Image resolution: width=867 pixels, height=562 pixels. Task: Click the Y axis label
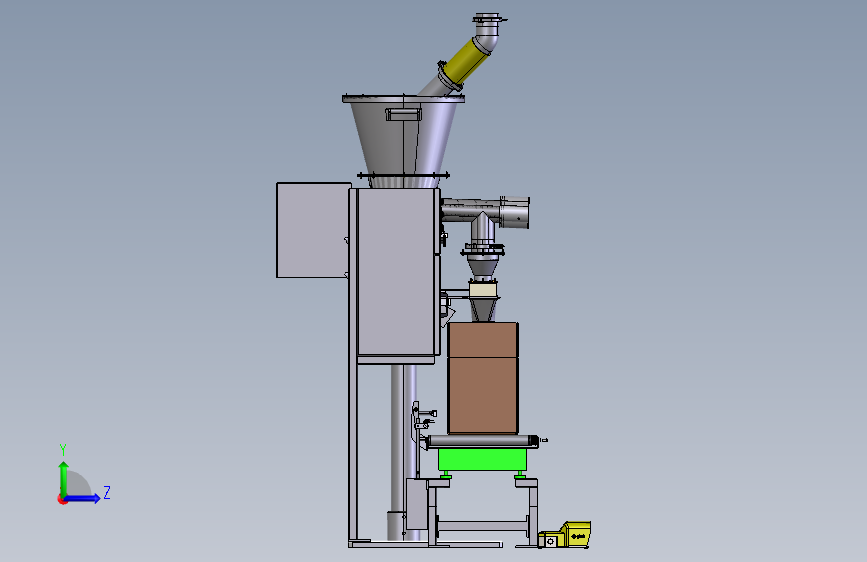[63, 450]
